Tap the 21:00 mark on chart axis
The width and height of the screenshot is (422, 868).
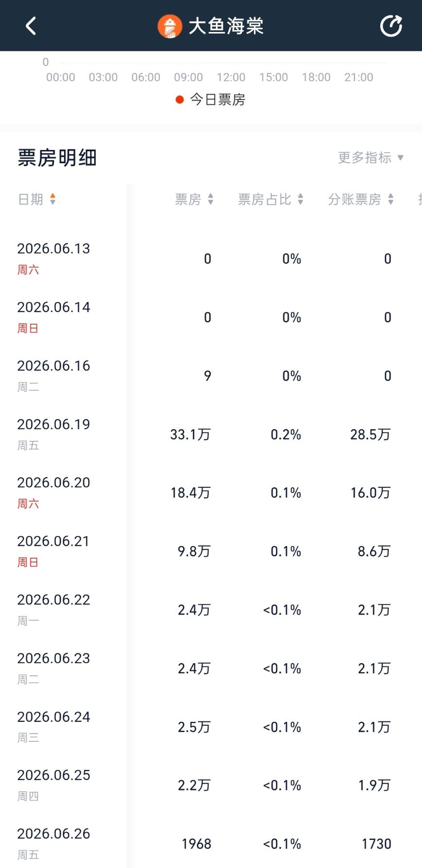pyautogui.click(x=359, y=77)
